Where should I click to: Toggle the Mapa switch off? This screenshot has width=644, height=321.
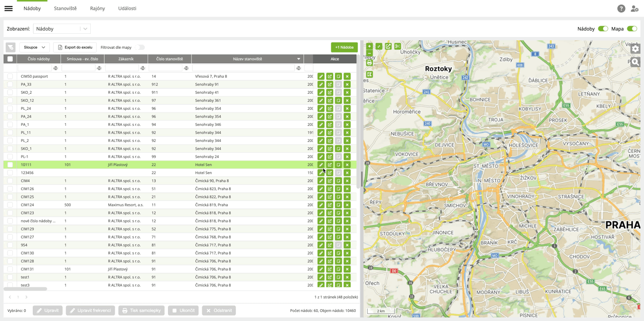(632, 29)
